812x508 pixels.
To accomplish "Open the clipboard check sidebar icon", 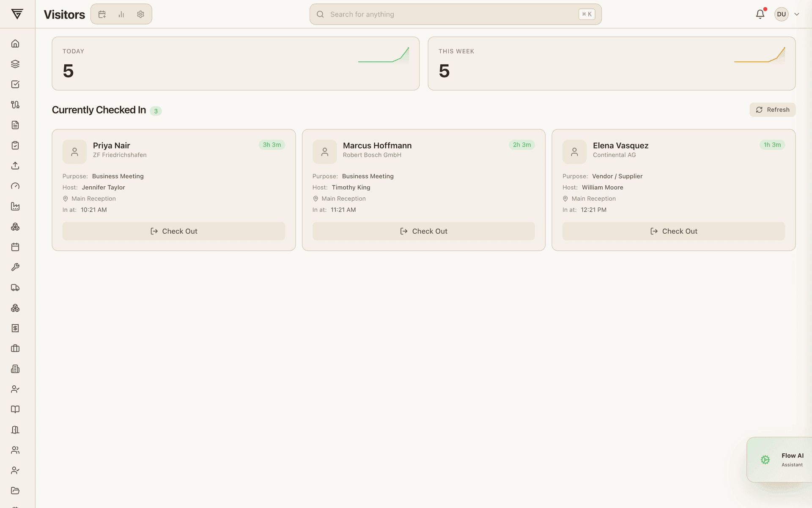I will (15, 145).
